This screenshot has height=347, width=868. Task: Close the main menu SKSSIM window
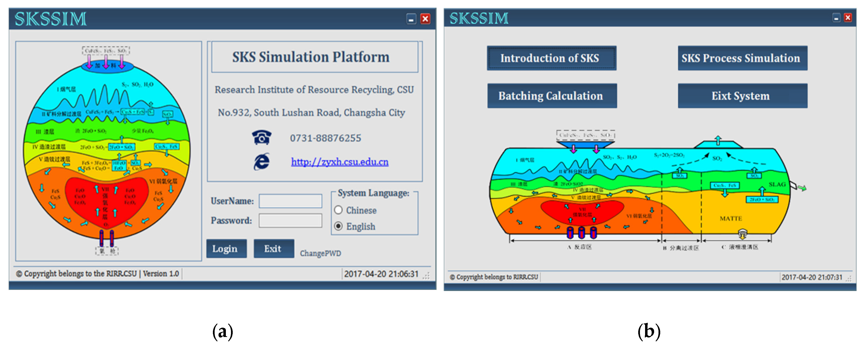[x=848, y=18]
